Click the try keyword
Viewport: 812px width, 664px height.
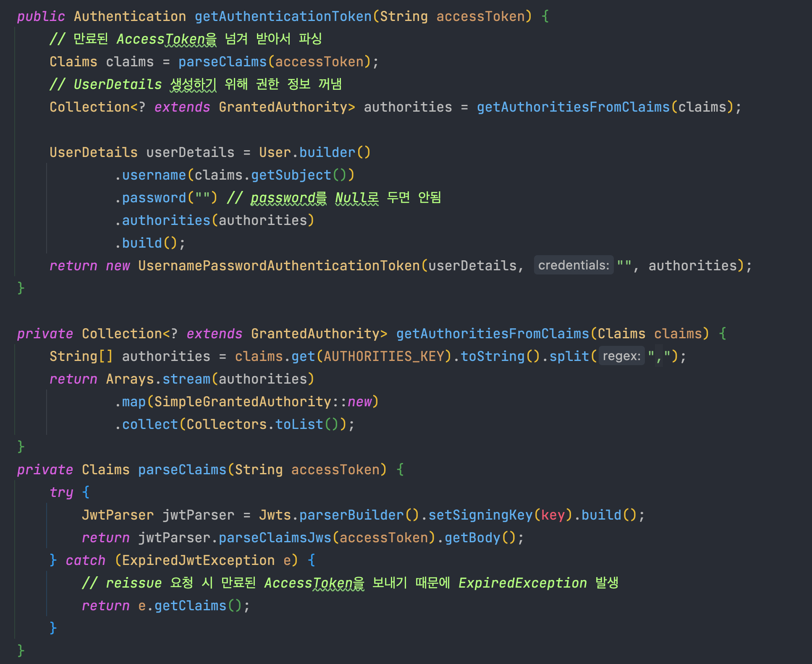pyautogui.click(x=61, y=492)
